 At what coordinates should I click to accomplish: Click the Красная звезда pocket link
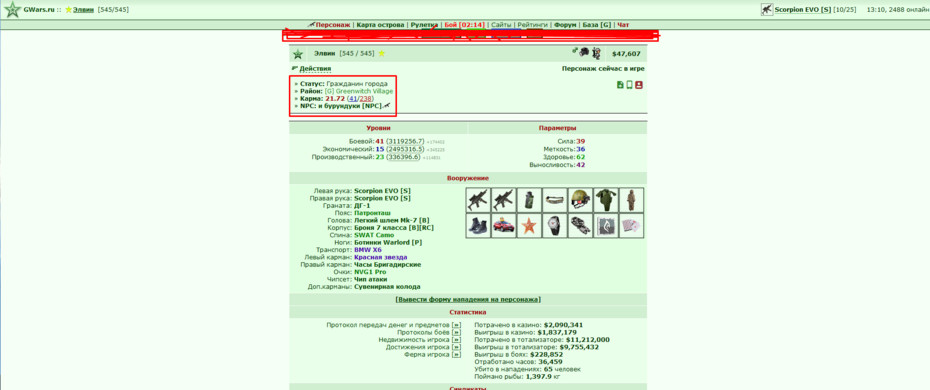point(381,257)
